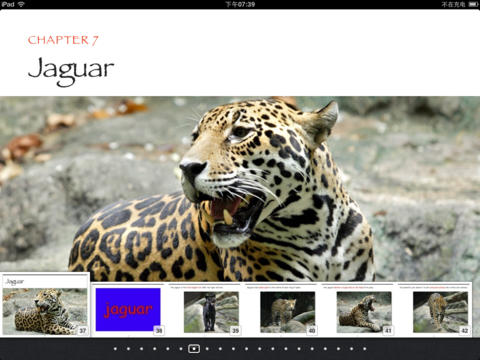Tap the page number 41 badge
The height and width of the screenshot is (360, 480).
(x=388, y=330)
